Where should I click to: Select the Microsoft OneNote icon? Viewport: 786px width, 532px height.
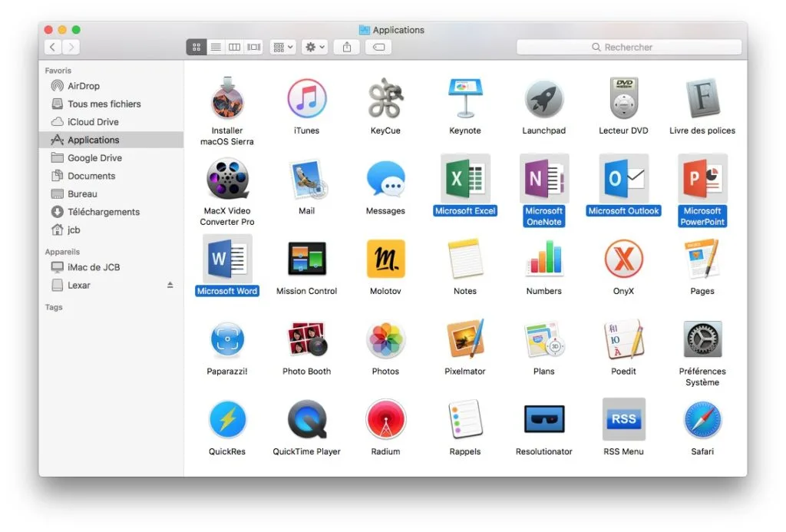click(544, 179)
